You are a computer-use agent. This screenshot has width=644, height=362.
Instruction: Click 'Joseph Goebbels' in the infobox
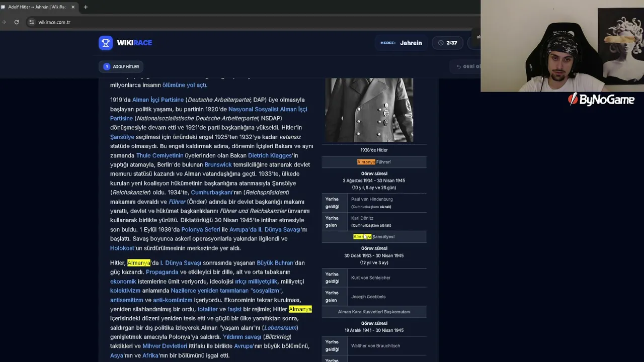tap(368, 297)
